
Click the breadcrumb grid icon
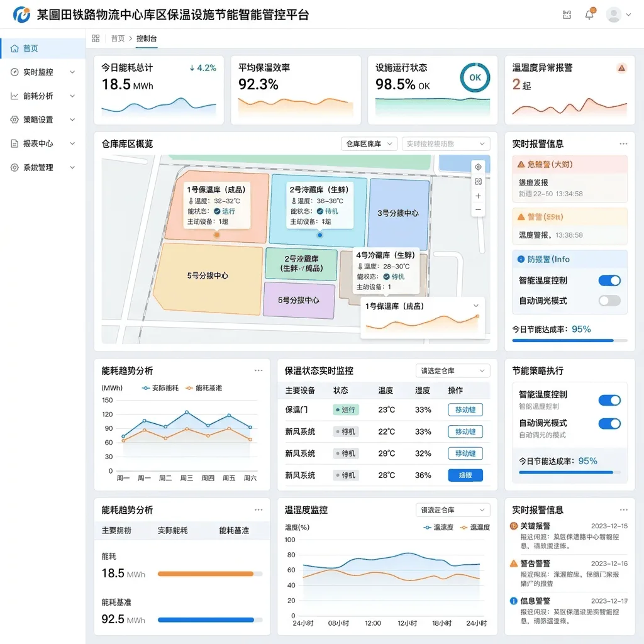point(96,38)
